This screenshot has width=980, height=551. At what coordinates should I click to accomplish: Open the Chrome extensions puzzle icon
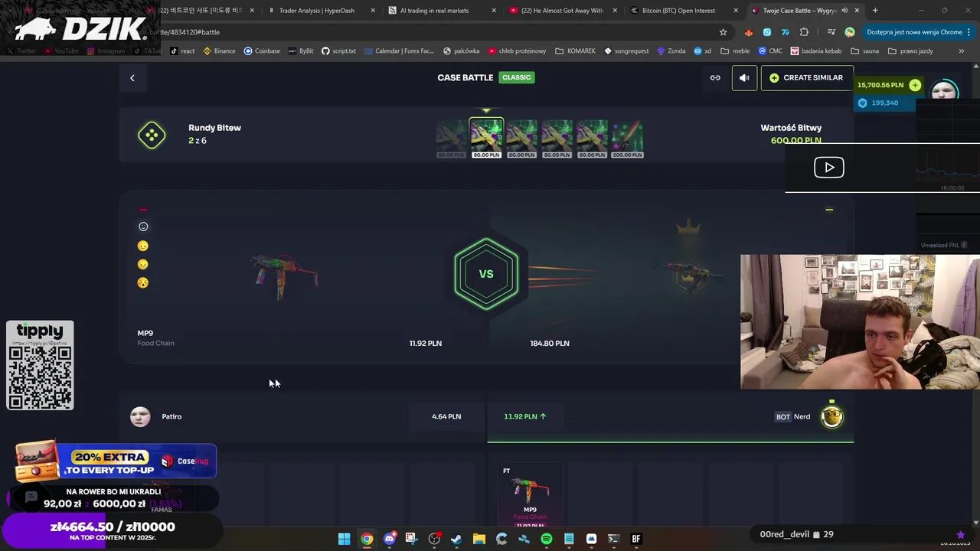(804, 32)
